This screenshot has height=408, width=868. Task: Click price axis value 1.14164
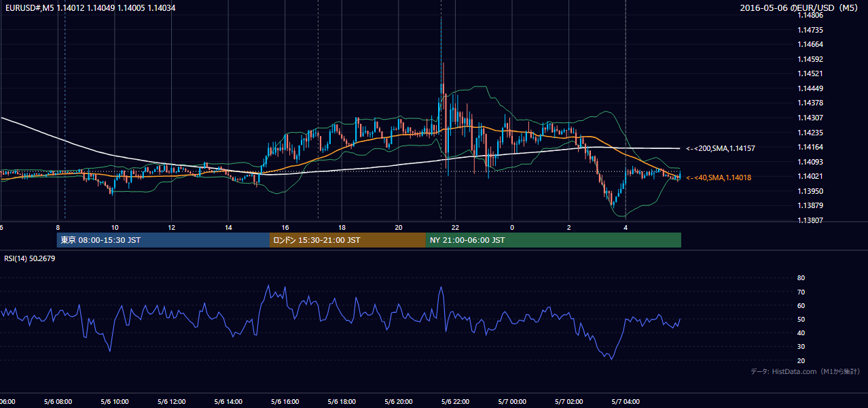tap(810, 147)
